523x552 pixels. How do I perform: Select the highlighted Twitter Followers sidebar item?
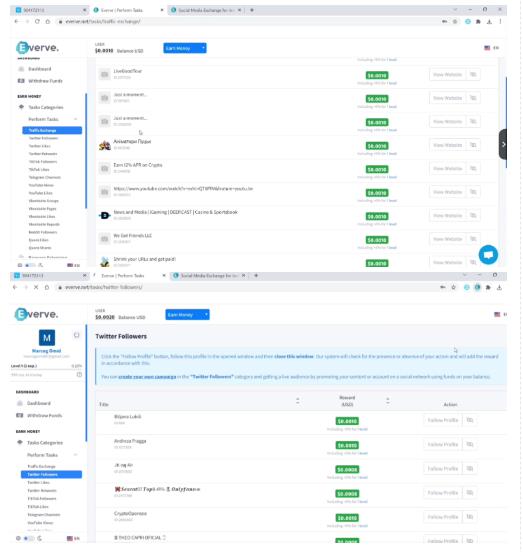[x=51, y=474]
